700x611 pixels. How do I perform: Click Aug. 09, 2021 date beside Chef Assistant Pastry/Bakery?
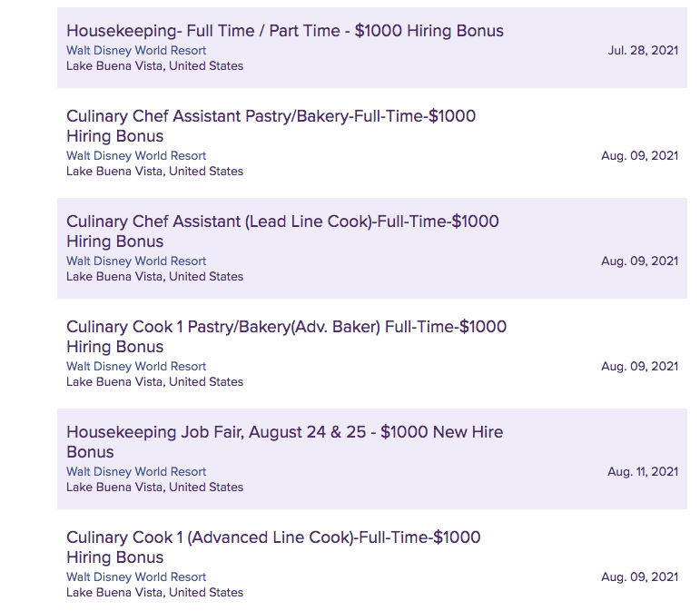click(639, 156)
